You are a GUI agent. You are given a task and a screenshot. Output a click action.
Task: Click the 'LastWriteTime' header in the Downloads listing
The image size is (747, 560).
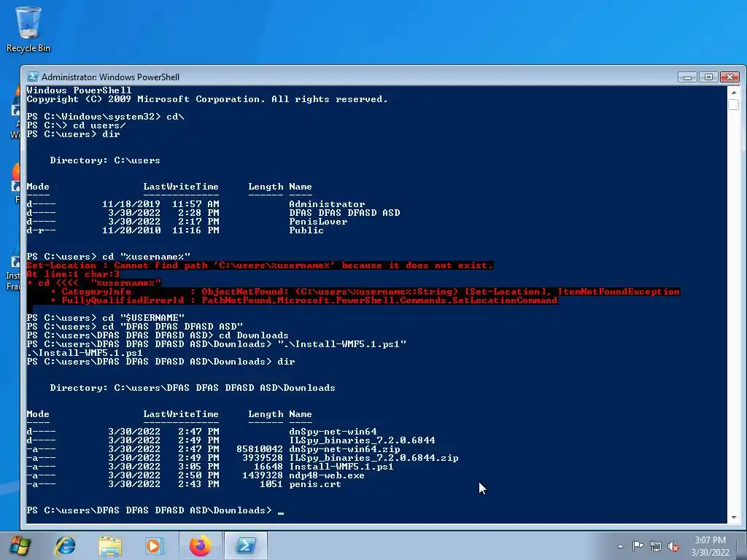pyautogui.click(x=181, y=414)
